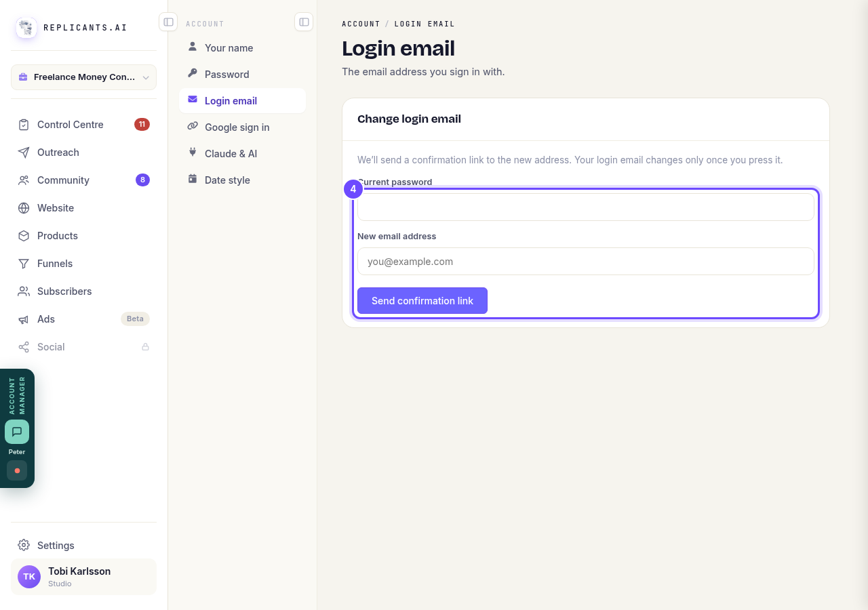Click the Funnels filter icon
868x610 pixels.
tap(24, 264)
